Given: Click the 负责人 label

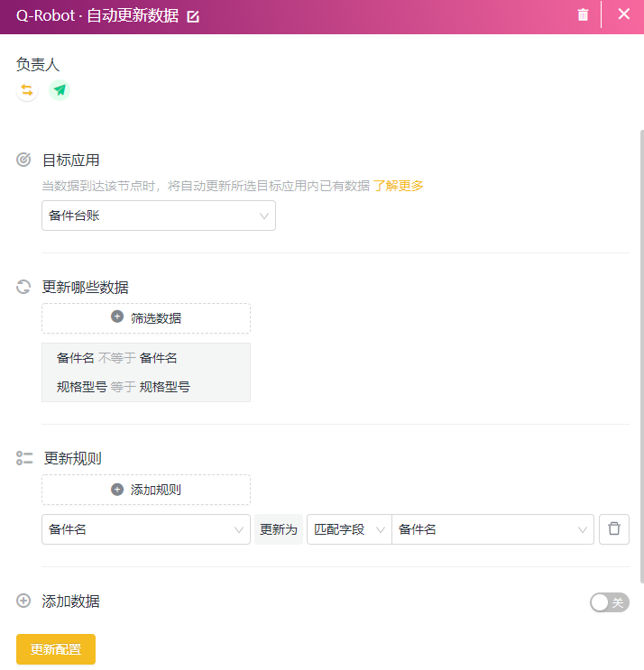Looking at the screenshot, I should coord(38,65).
